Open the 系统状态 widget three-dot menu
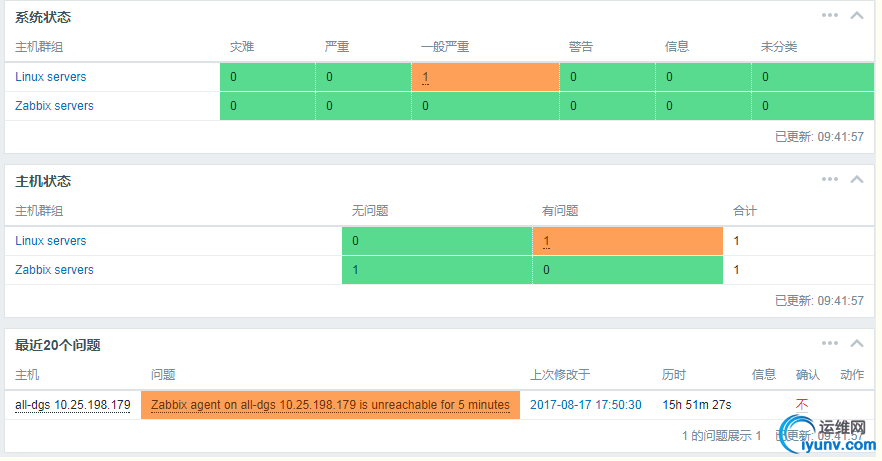882x461 pixels. point(830,15)
